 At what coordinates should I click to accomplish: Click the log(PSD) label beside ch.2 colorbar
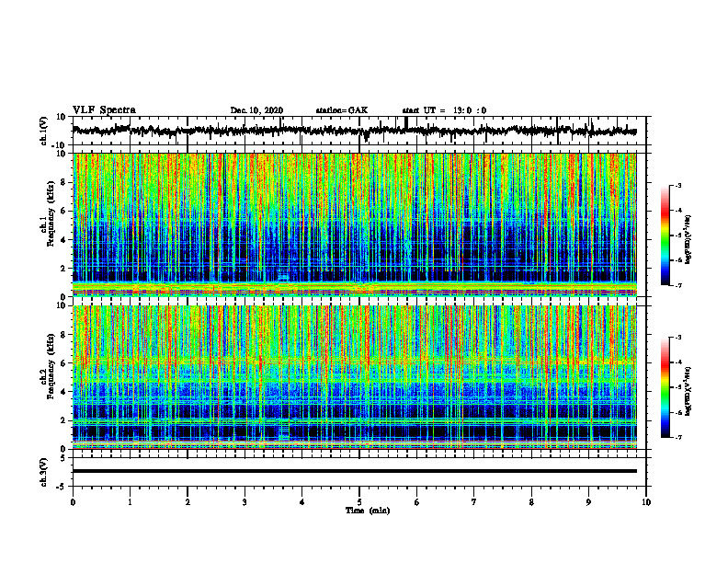pos(688,391)
